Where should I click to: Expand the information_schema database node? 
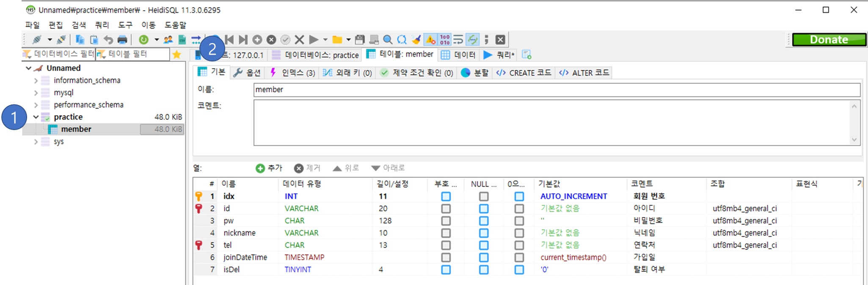tap(36, 80)
